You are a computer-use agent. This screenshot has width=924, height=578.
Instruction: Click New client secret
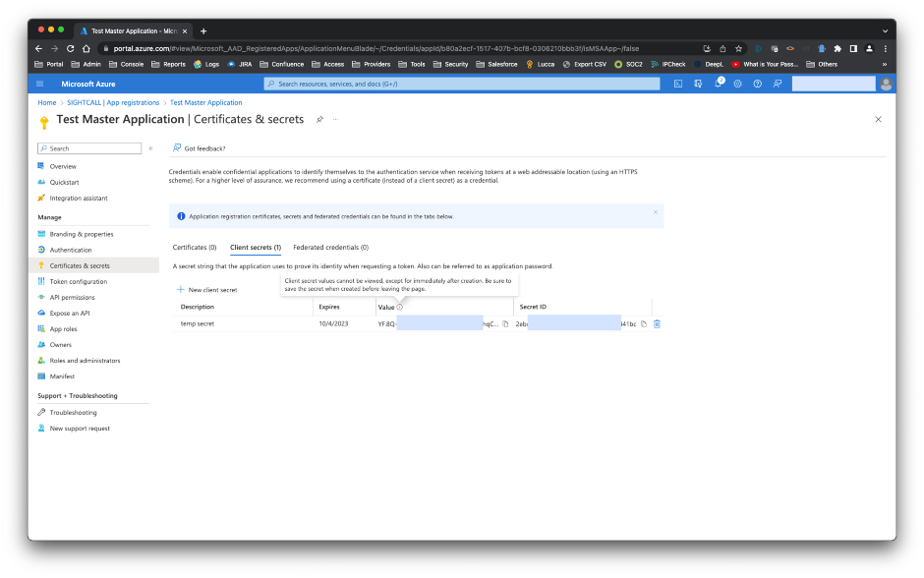click(206, 289)
